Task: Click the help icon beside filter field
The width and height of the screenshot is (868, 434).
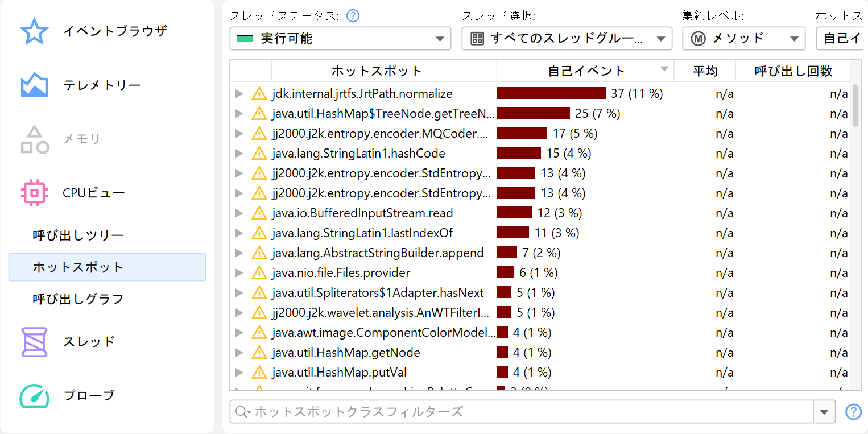Action: click(853, 412)
